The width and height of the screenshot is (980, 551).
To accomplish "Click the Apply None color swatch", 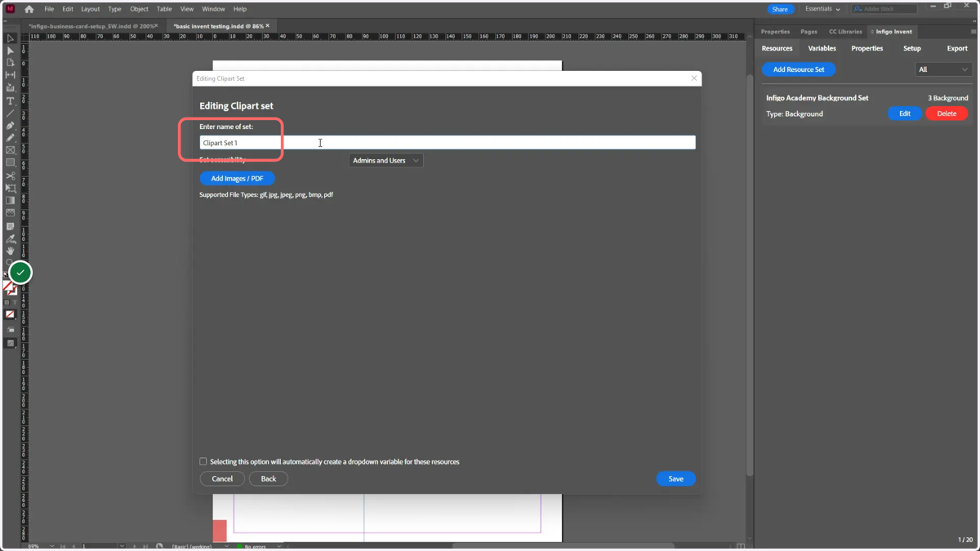I will pyautogui.click(x=11, y=314).
